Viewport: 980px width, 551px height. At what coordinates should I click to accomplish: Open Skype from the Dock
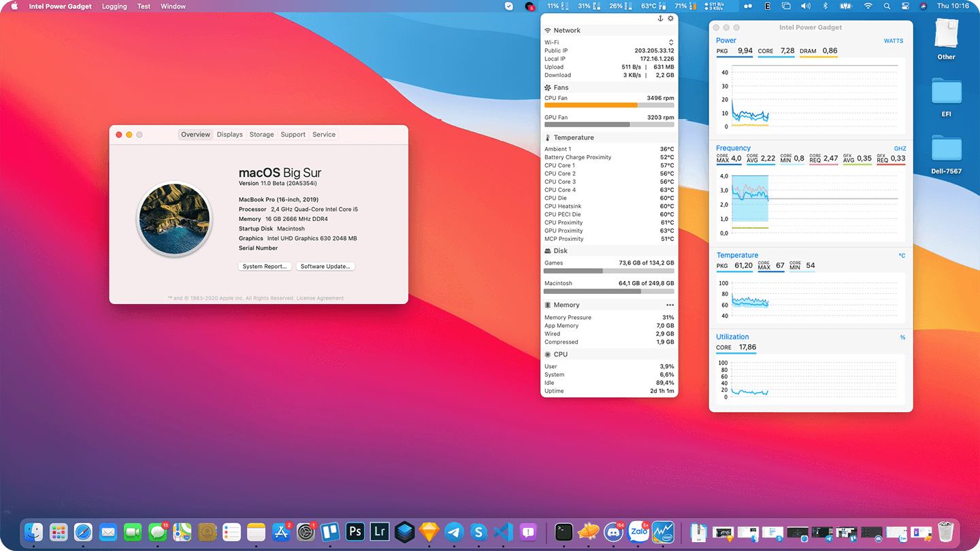478,532
